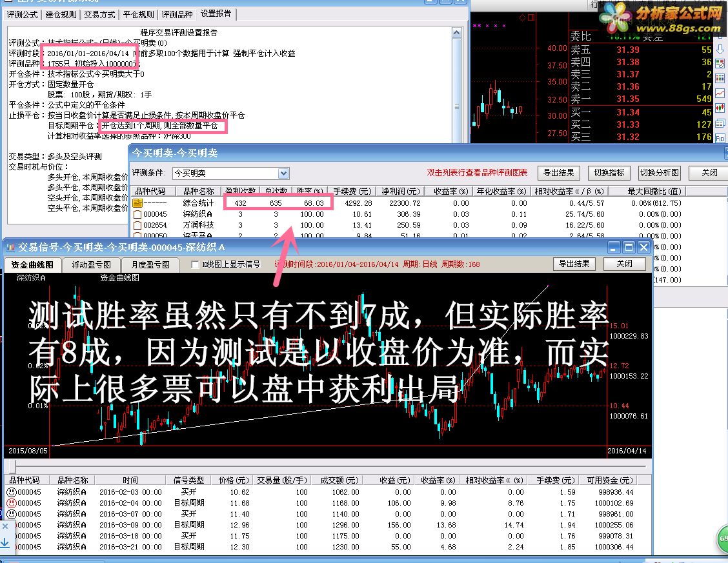Sort by 时间 column in signal list
The height and width of the screenshot is (563, 728).
pyautogui.click(x=130, y=480)
